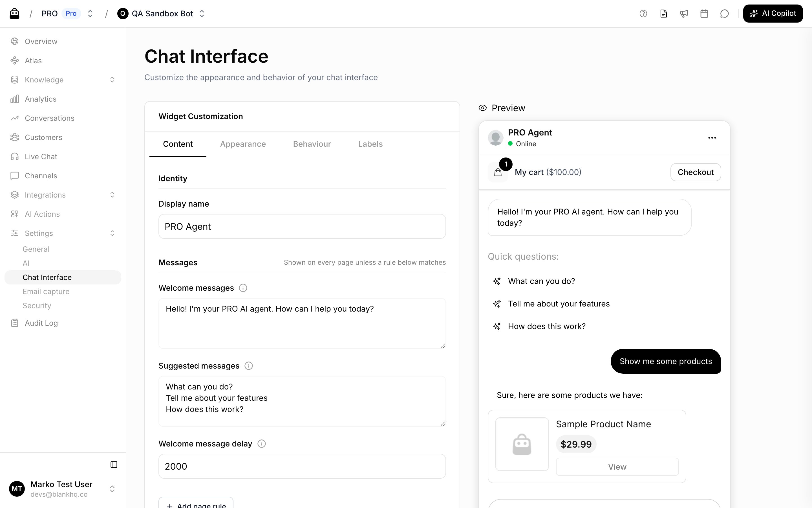Click the Audit Log clipboard icon
This screenshot has height=508, width=812.
pyautogui.click(x=14, y=323)
